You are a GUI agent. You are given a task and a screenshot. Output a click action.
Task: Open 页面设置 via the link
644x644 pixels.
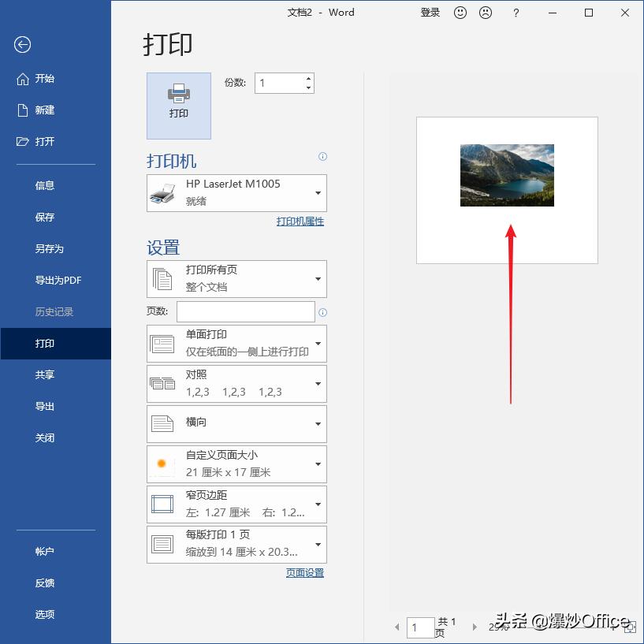pos(303,573)
